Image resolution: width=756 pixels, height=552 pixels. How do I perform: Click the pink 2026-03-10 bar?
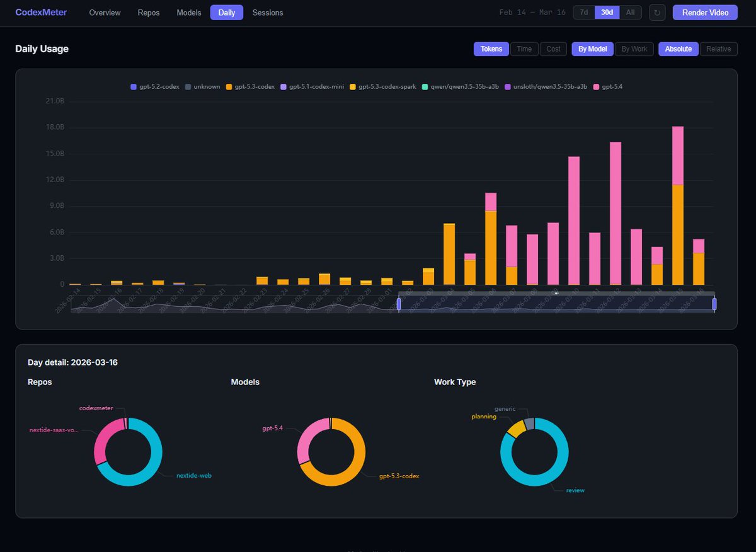click(x=574, y=221)
